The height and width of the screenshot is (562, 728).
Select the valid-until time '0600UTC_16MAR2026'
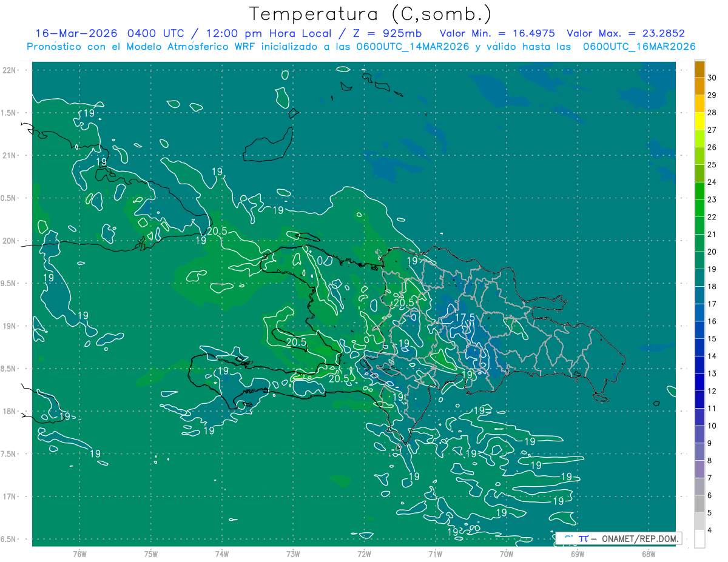[x=639, y=47]
